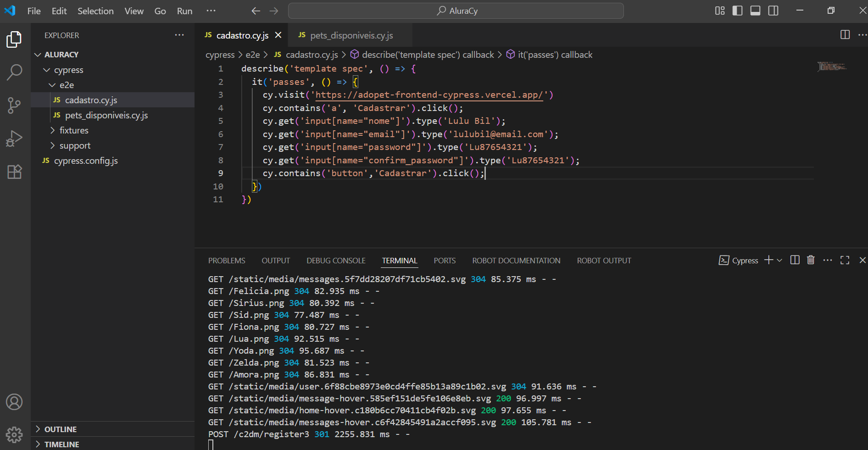Open the Source Control view
The width and height of the screenshot is (868, 450).
[x=14, y=106]
